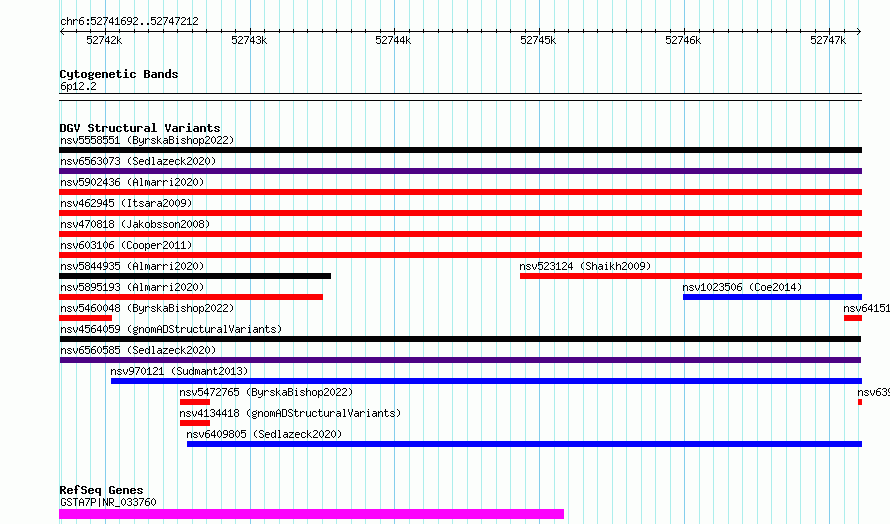
Task: Select the short black bar under nsv5844935
Action: click(195, 276)
